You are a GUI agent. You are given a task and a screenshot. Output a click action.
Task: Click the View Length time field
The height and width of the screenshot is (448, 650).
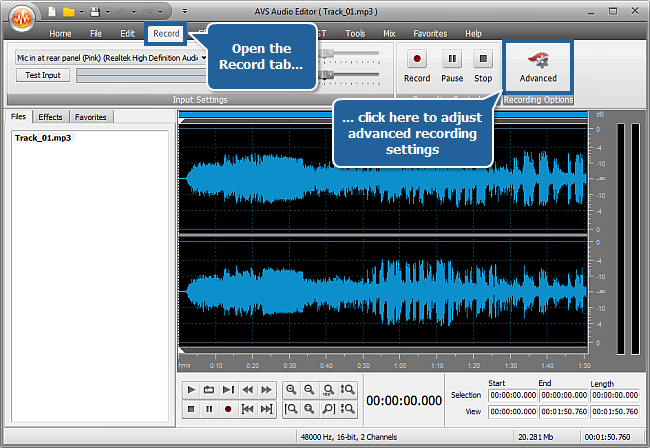click(615, 412)
